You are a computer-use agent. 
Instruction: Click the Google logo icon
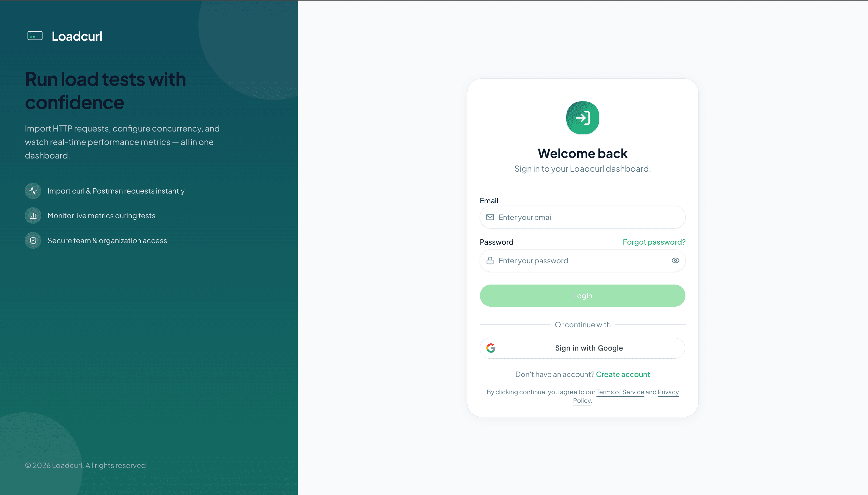click(x=491, y=348)
